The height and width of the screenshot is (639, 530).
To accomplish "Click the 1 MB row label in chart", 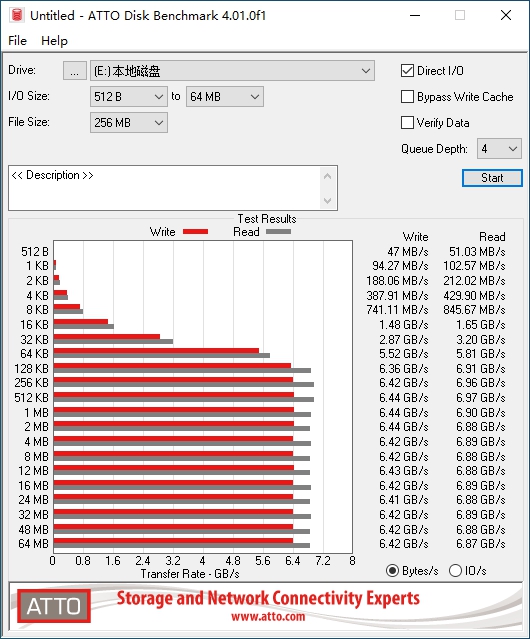I will coord(36,412).
